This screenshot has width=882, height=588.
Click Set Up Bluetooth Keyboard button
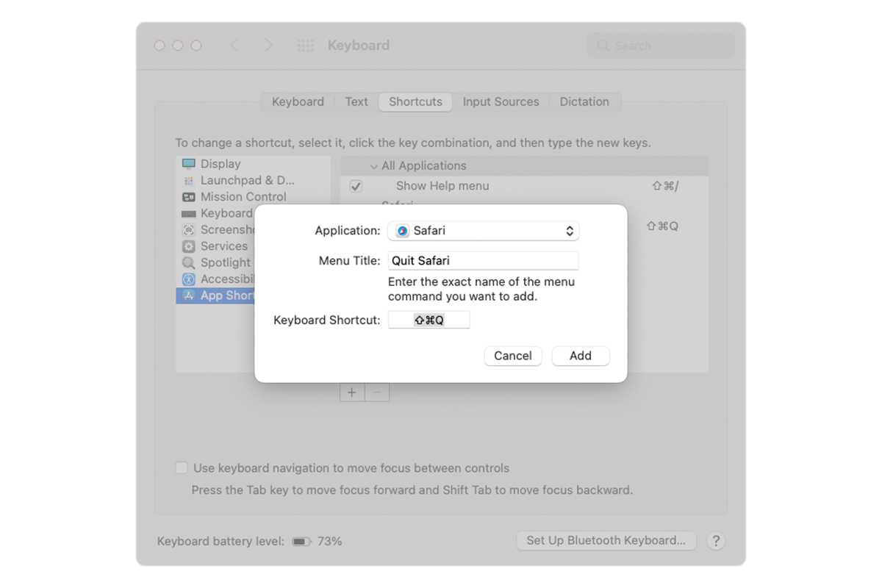pyautogui.click(x=606, y=540)
